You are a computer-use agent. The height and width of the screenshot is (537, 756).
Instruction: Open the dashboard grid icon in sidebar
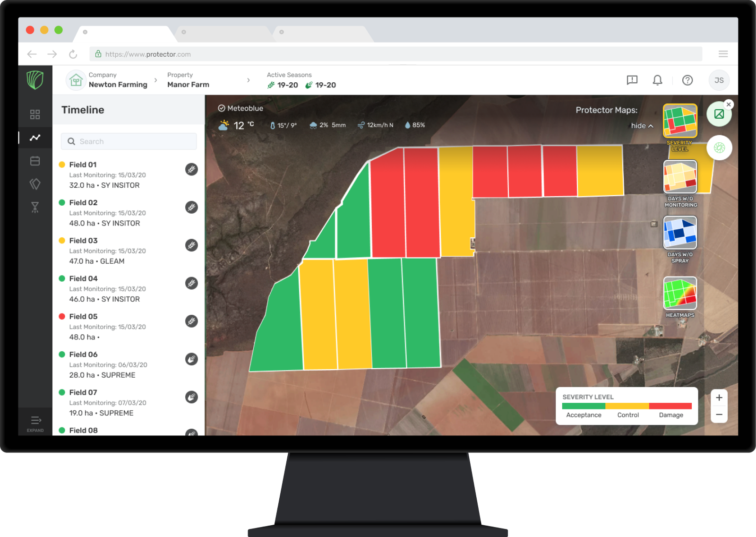[x=35, y=114]
